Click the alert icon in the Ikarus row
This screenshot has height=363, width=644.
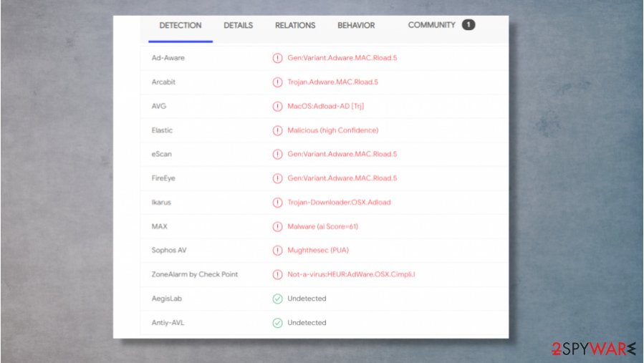pos(278,203)
